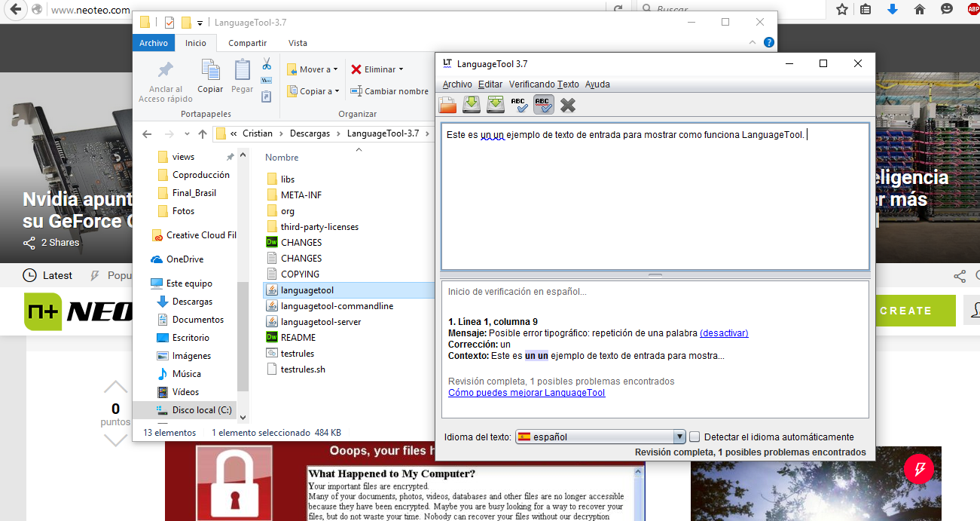Select the languagetool-commandline file
Screen dimensions: 980x521
[x=337, y=306]
